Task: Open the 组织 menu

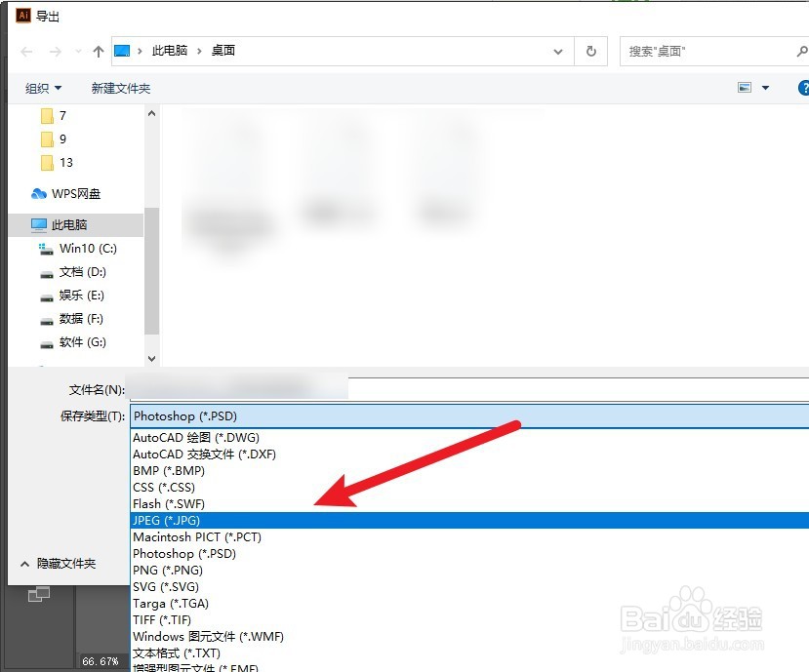Action: point(43,88)
